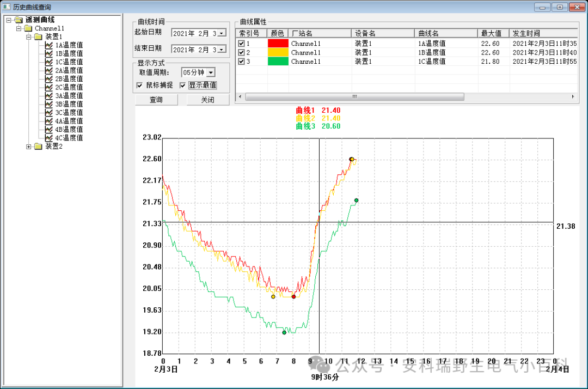Viewport: 588px width, 389px height.
Task: Click the 最大值 column header
Action: 493,33
